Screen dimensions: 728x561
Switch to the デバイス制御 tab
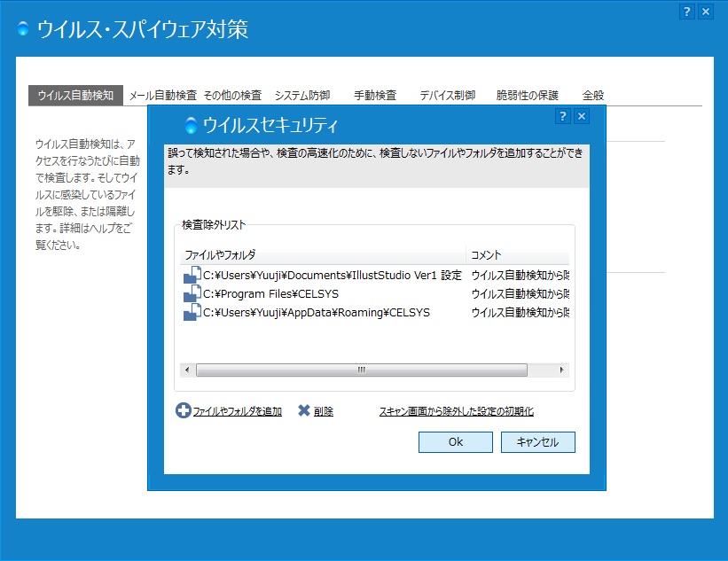(x=448, y=96)
